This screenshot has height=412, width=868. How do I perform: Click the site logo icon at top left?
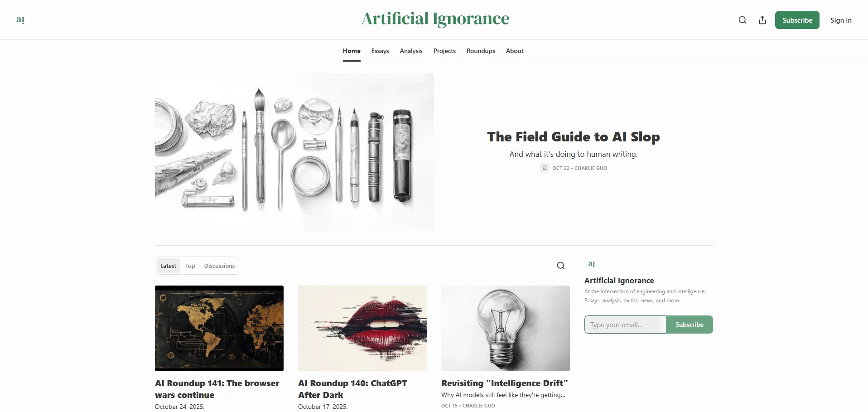(20, 20)
